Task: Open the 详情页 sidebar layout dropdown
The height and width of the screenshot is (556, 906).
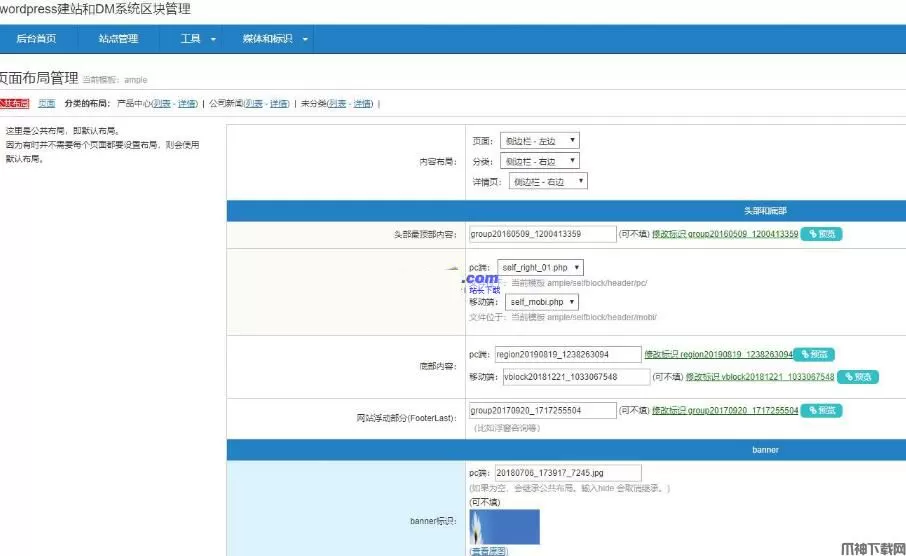Action: [548, 181]
